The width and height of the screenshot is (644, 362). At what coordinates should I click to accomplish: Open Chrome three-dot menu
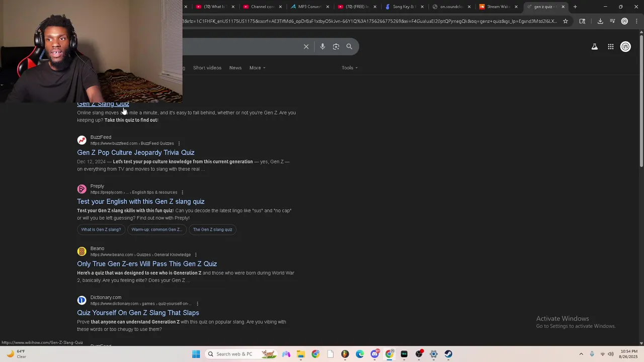(x=636, y=21)
